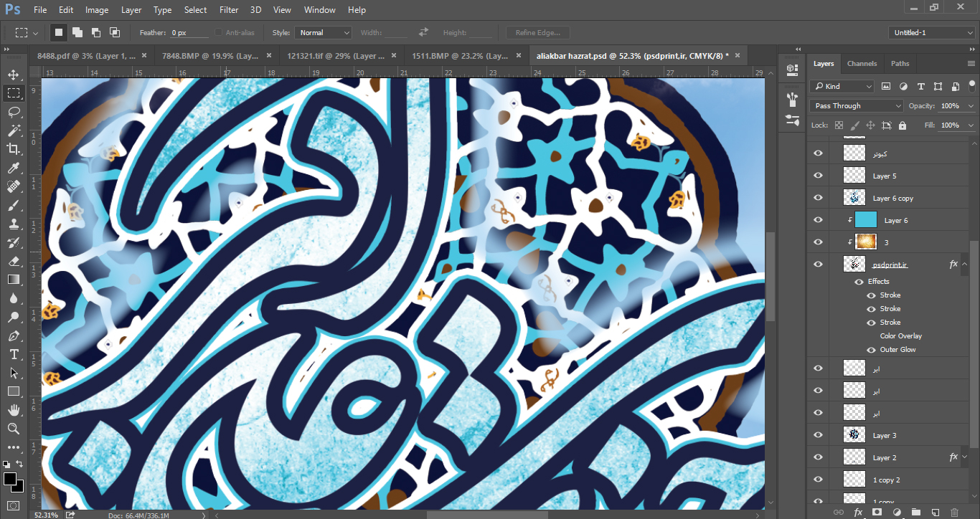Open the workspace Untitled-1 dropdown
The height and width of the screenshot is (519, 980).
coord(930,33)
